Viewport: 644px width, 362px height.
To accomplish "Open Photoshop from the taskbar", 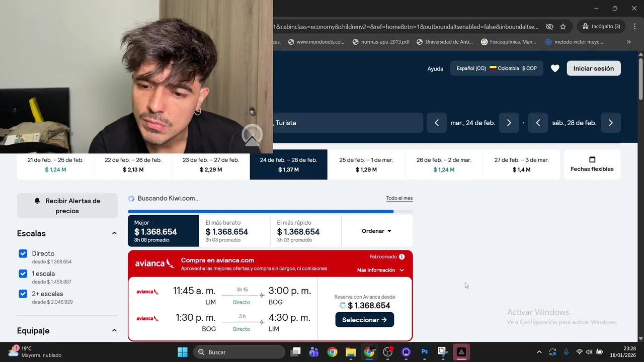I will (x=425, y=352).
